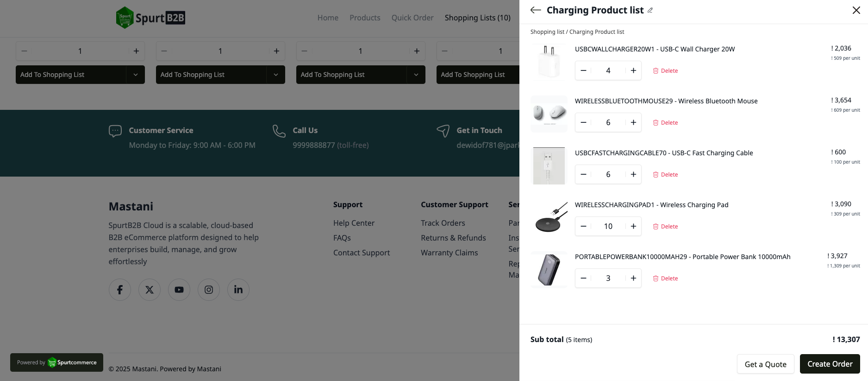Screen dimensions: 868x381
Task: Expand the first Add To Shopping List dropdown arrow
Action: pos(136,75)
